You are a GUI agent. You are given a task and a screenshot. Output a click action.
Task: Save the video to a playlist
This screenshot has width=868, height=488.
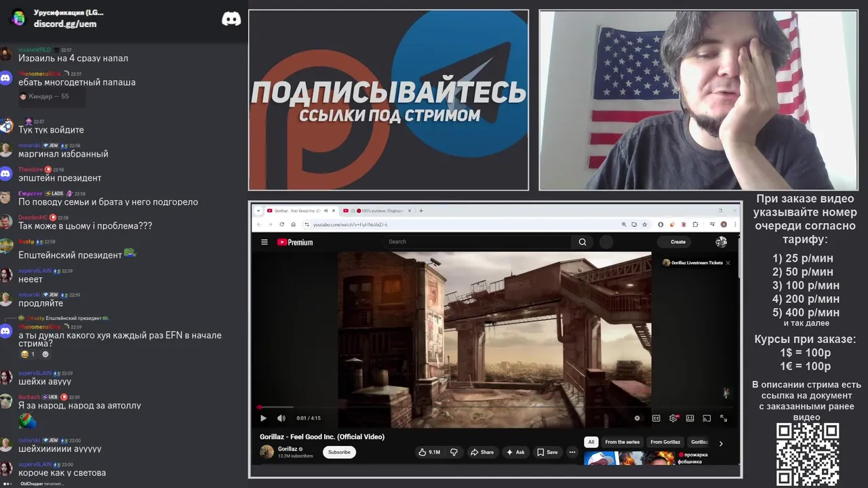[x=547, y=452]
